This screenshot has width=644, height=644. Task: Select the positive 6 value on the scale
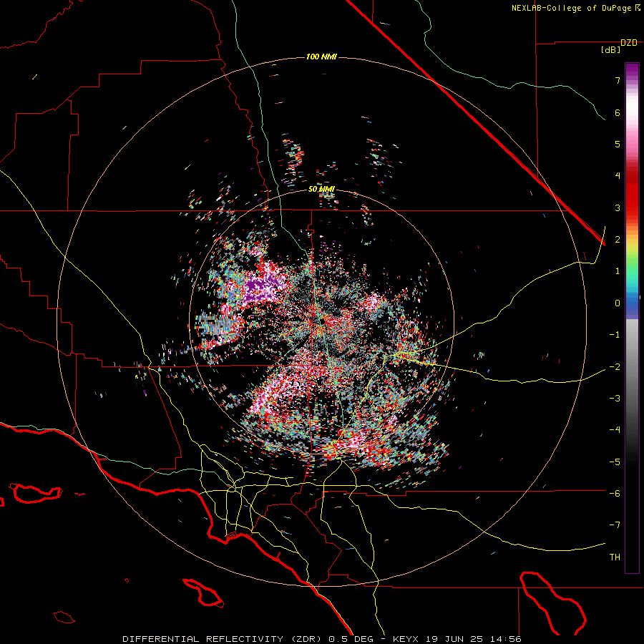point(618,112)
